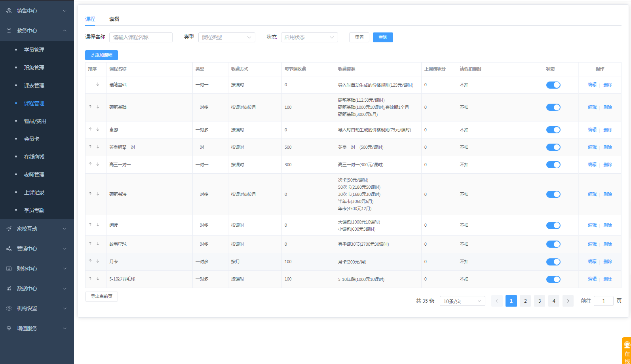Viewport: 631px width, 364px height.
Task: Click 编辑 for 硬笔书法 course
Action: [x=592, y=194]
